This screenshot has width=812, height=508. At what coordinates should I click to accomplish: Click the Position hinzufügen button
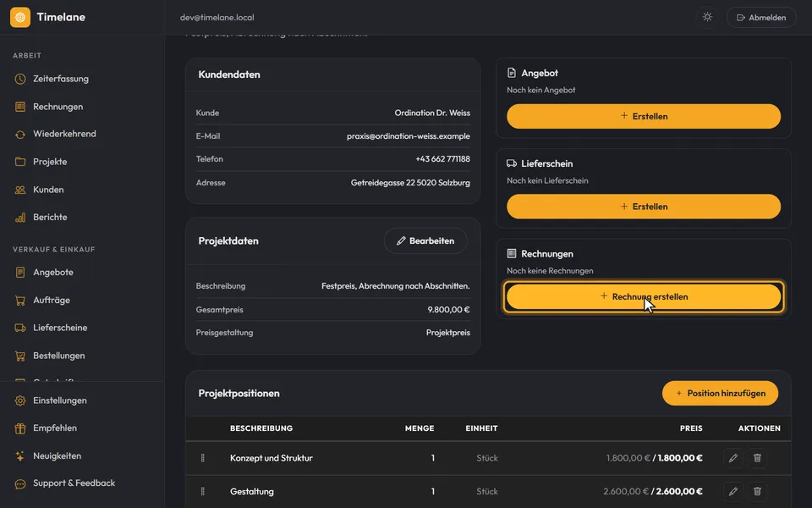click(721, 394)
